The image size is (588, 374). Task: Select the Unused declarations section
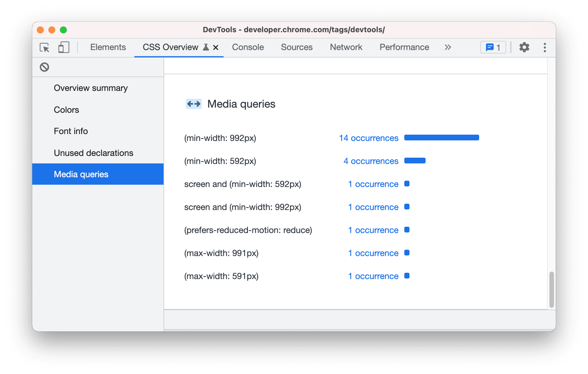point(94,152)
